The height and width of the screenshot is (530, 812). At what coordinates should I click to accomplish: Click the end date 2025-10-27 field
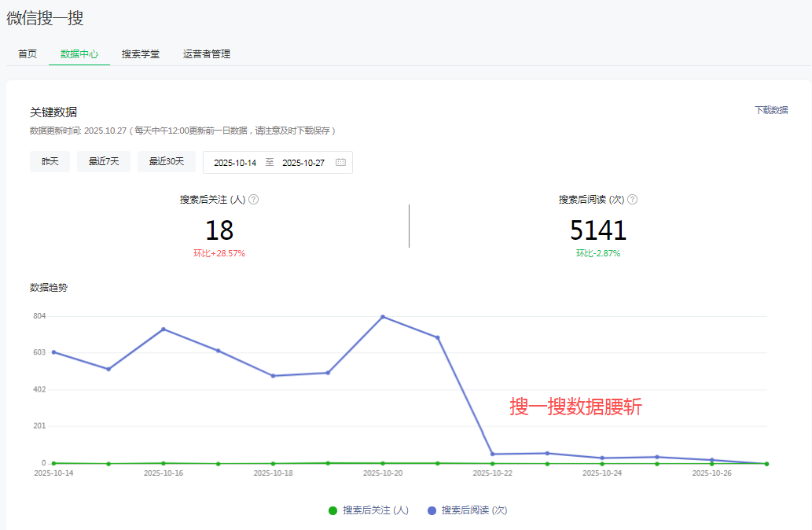(x=303, y=163)
